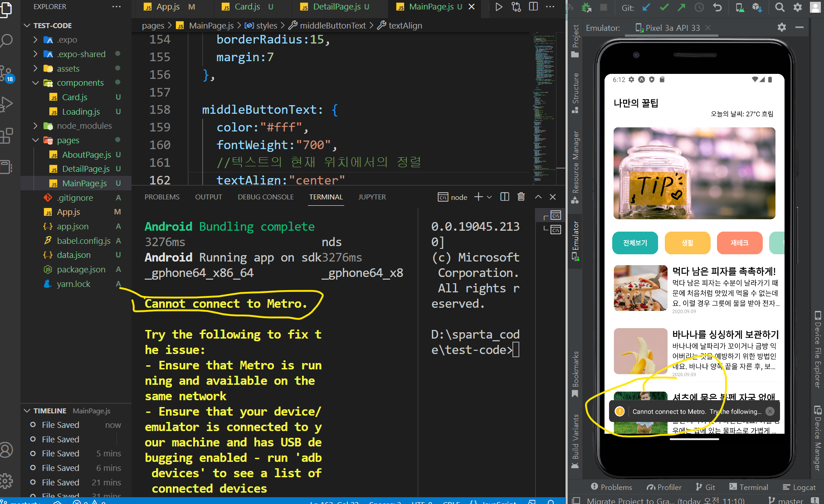This screenshot has height=504, width=824.
Task: Open Android Studio Problems tool window
Action: pyautogui.click(x=611, y=487)
